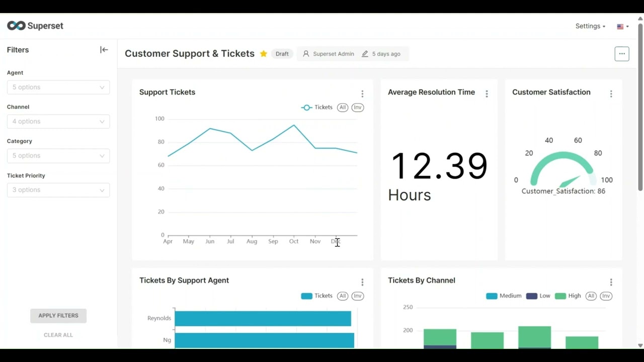Toggle High priority series in Channel legend
Viewport: 644px width, 362px height.
coord(568,296)
